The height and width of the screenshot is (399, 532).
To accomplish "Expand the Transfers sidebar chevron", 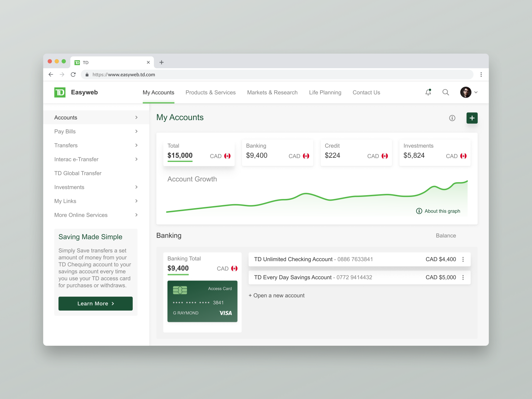I will point(136,145).
